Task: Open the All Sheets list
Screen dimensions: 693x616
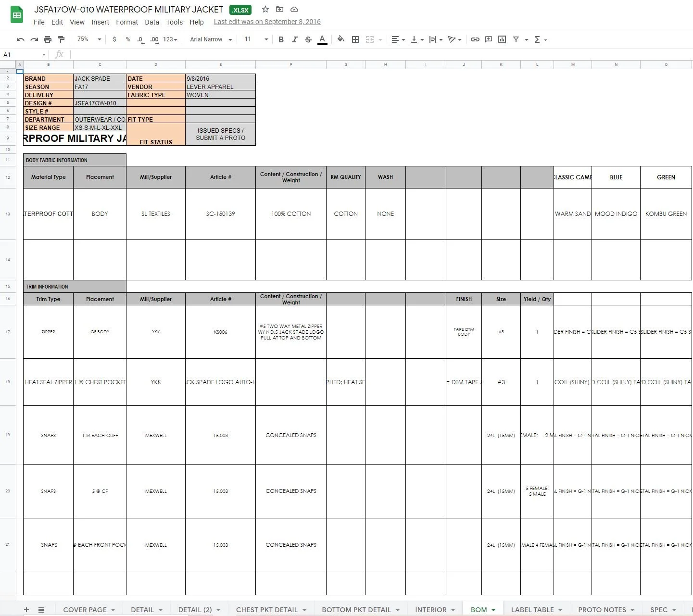Action: point(41,609)
